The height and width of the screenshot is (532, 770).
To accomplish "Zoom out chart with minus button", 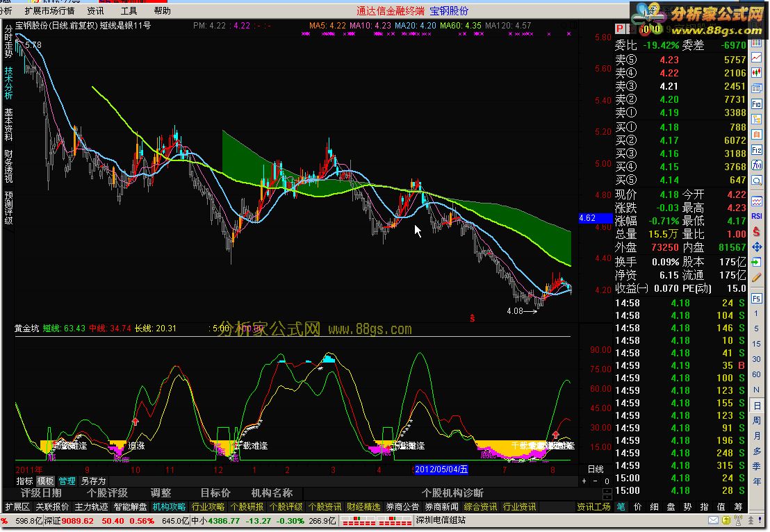I will click(x=595, y=481).
